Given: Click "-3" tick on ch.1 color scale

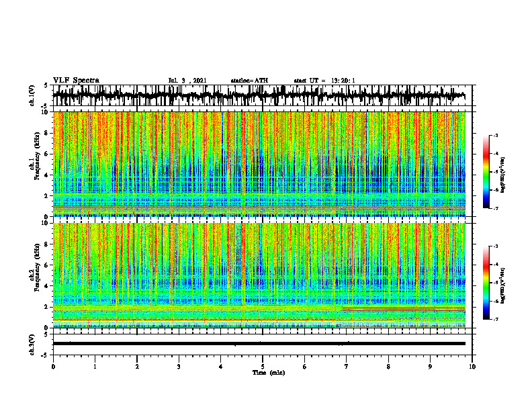Looking at the screenshot, I should [496, 135].
